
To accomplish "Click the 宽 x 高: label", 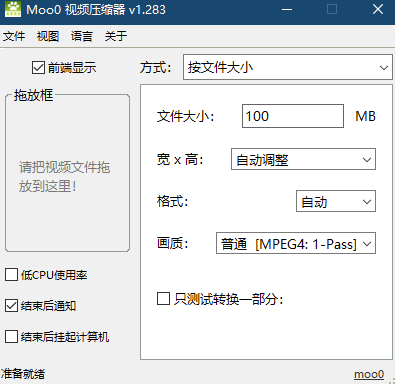I will [x=180, y=159].
